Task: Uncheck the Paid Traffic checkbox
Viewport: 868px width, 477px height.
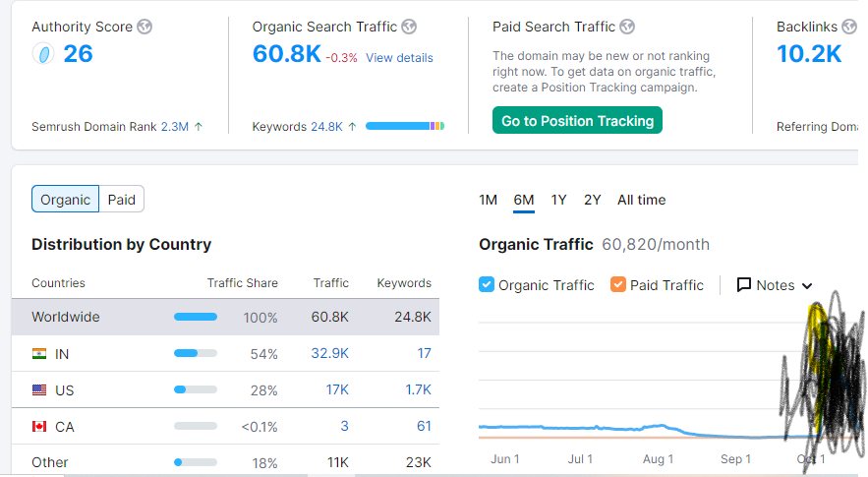Action: pyautogui.click(x=617, y=285)
